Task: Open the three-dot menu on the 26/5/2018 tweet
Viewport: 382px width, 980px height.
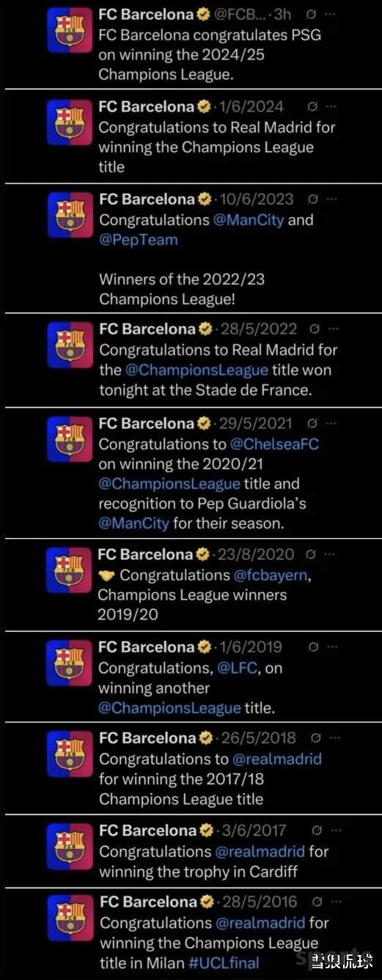Action: click(334, 738)
